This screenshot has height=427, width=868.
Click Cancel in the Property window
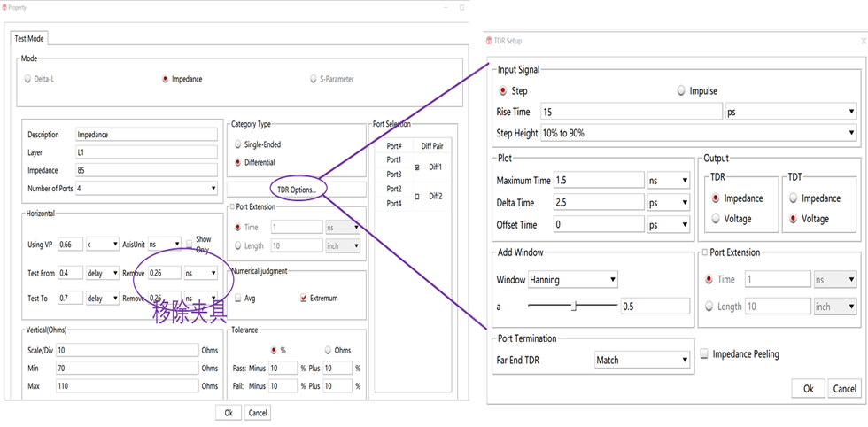(258, 413)
